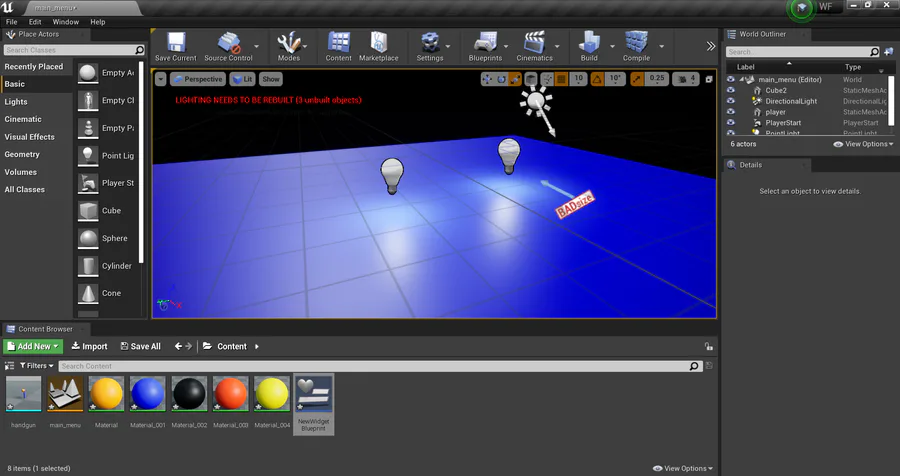Click the create folder icon in World Outliner

pyautogui.click(x=889, y=52)
